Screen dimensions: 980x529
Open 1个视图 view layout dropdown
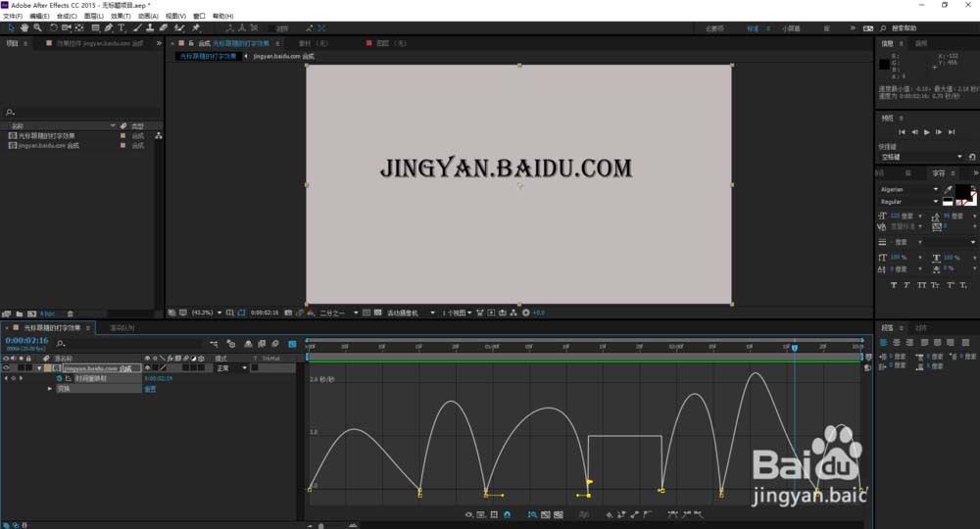(x=457, y=313)
